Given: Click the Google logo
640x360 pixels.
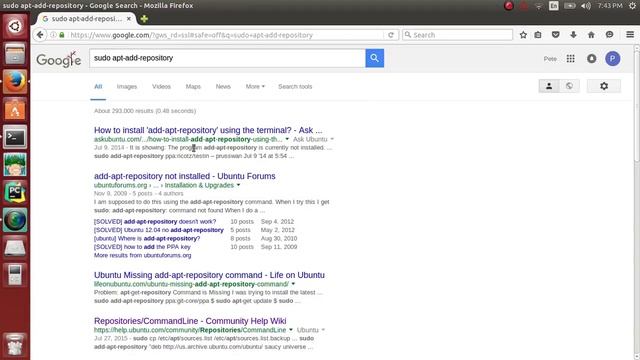Looking at the screenshot, I should [x=59, y=60].
